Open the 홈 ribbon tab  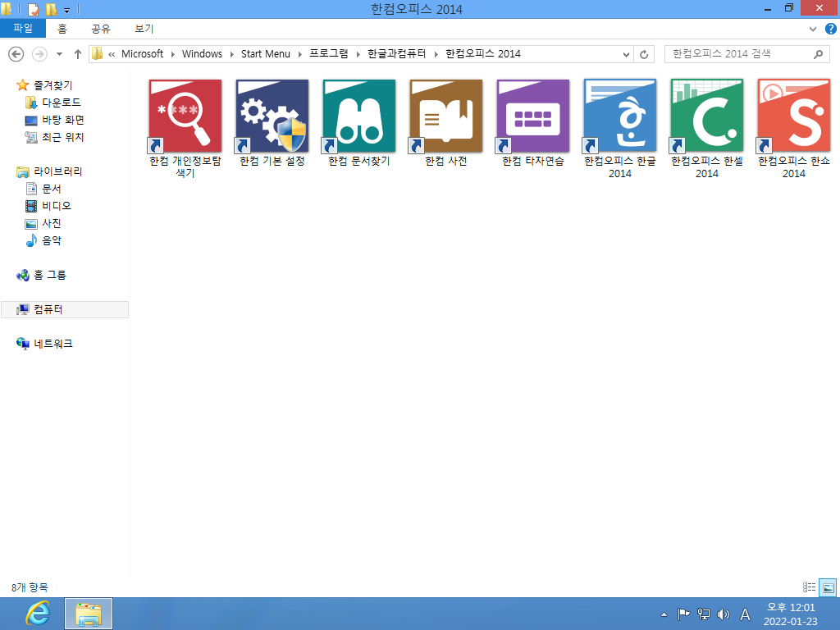point(62,29)
